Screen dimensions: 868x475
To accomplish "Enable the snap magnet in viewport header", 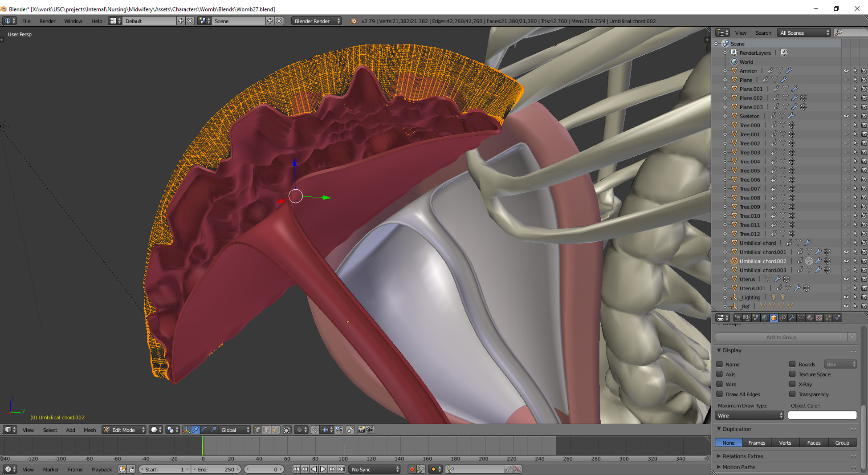I will pyautogui.click(x=315, y=430).
